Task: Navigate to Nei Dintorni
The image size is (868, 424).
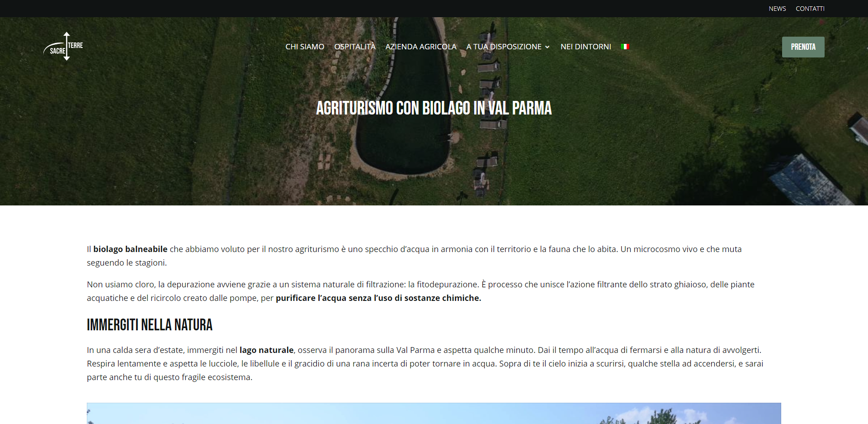Action: click(x=585, y=47)
